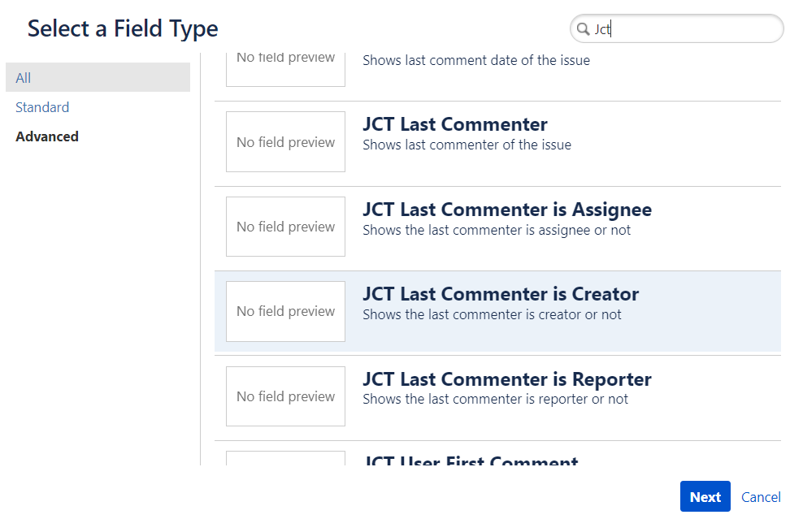
Task: Click the Next button
Action: coord(705,497)
